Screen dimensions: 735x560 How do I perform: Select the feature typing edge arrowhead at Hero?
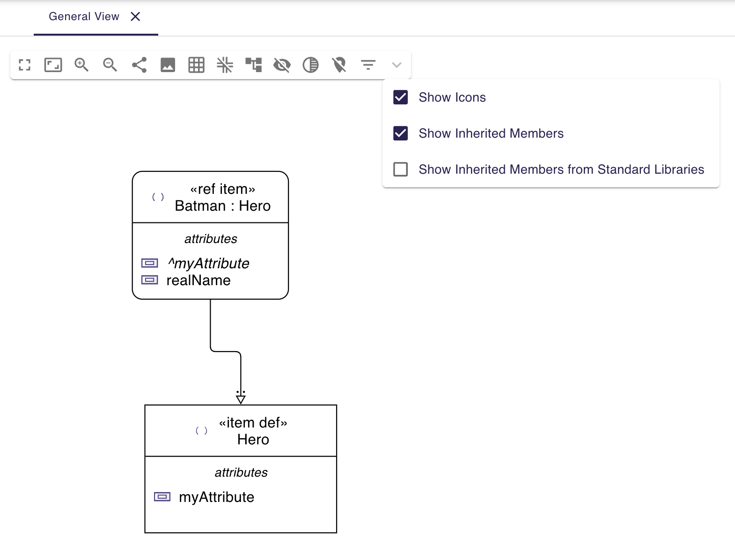pyautogui.click(x=241, y=398)
